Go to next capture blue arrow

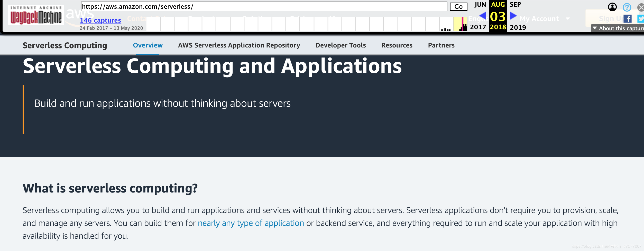pyautogui.click(x=513, y=16)
